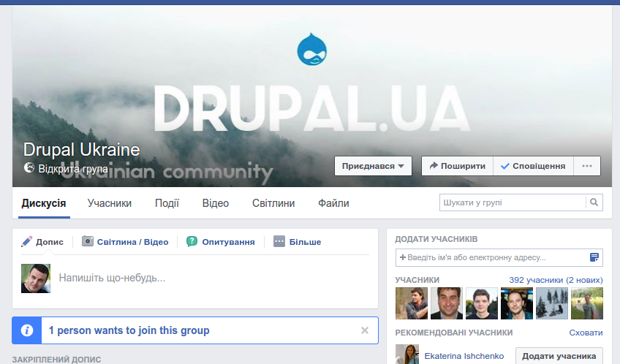Start writing a post via Допис
The width and height of the screenshot is (620, 364).
pyautogui.click(x=42, y=242)
